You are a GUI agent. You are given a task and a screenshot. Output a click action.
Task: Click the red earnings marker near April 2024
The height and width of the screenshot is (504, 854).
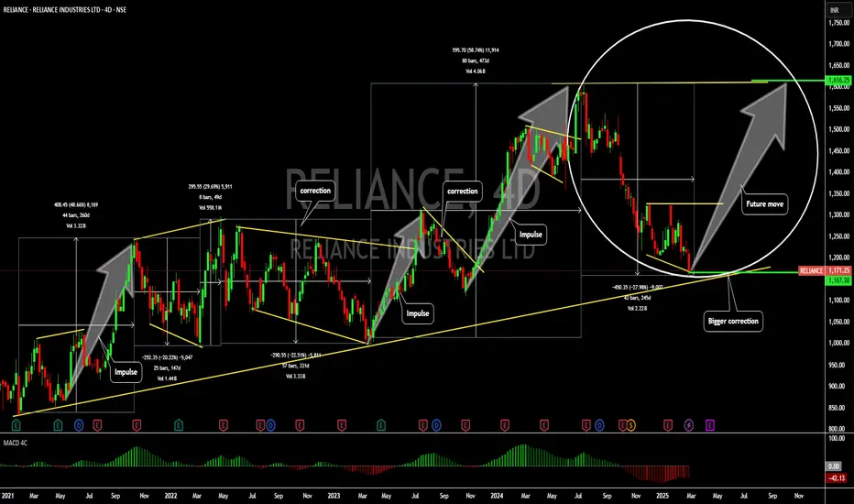(x=544, y=425)
